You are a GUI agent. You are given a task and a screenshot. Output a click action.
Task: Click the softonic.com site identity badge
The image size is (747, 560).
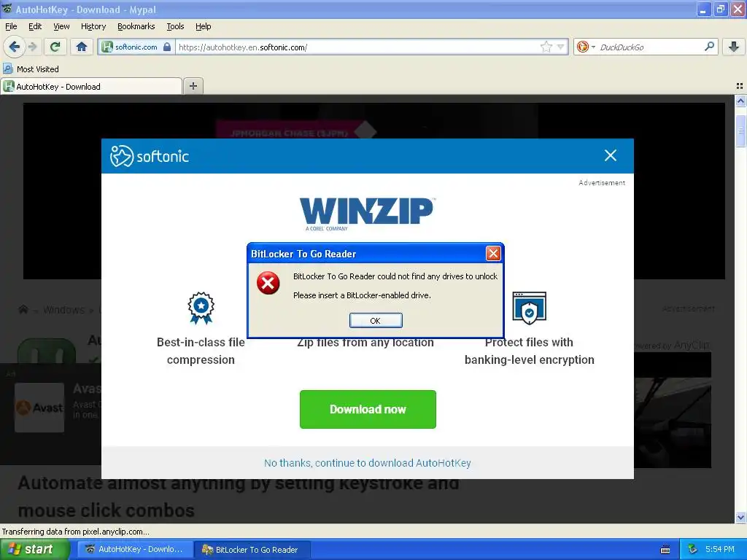(x=136, y=47)
